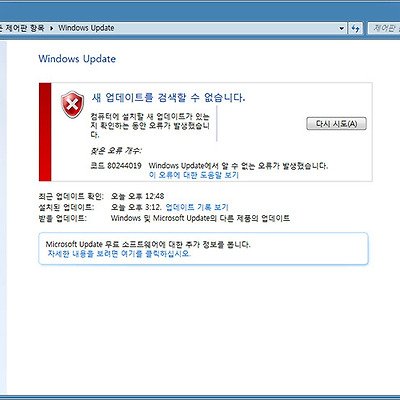Click the breadcrumb arrow before Windows Update

point(51,28)
